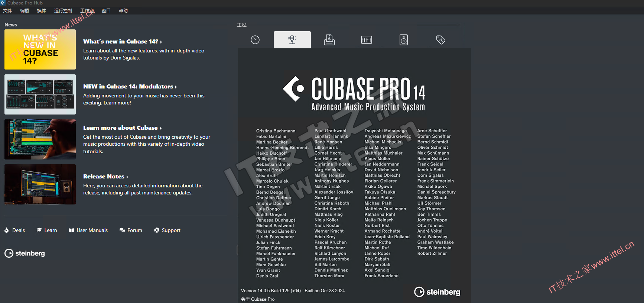Screen dimensions: 644x303
Task: Click the "Here, you can access detailed information" description
Action: (143, 189)
